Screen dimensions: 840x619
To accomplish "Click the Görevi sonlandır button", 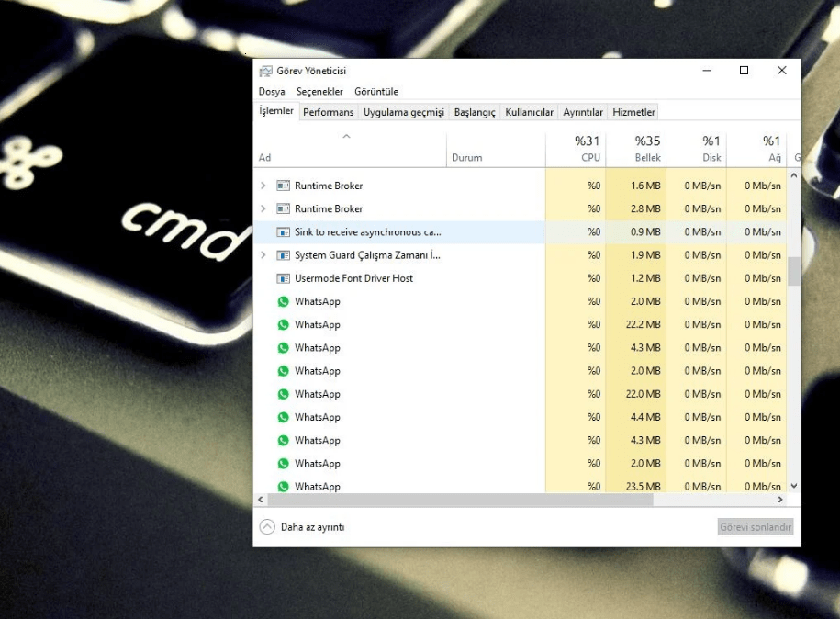I will point(756,527).
